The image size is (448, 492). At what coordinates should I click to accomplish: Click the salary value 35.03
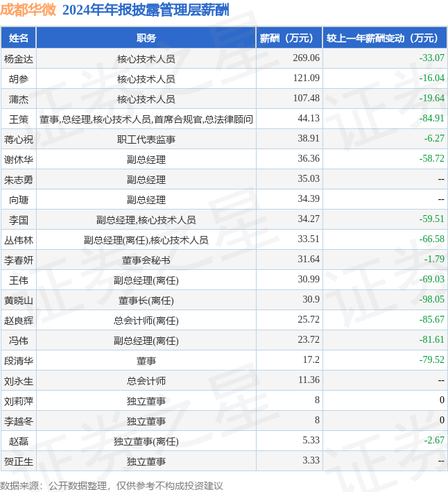pos(309,178)
